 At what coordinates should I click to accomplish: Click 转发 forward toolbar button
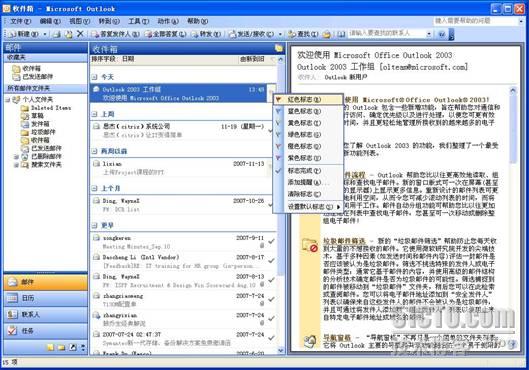click(x=206, y=34)
